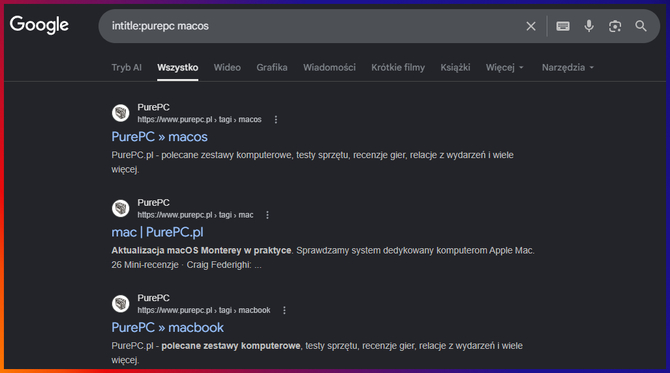Open the Grafika tab
Screen dimensions: 670x373
[272, 68]
